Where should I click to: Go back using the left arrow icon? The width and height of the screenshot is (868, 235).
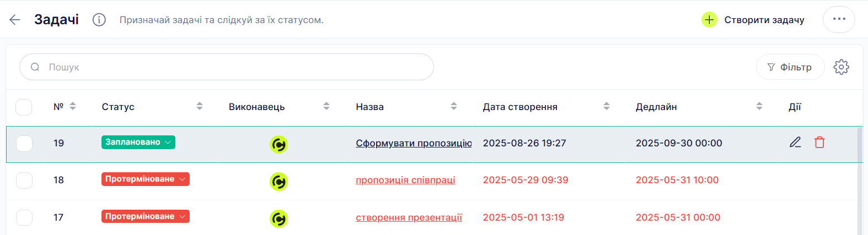[x=15, y=20]
